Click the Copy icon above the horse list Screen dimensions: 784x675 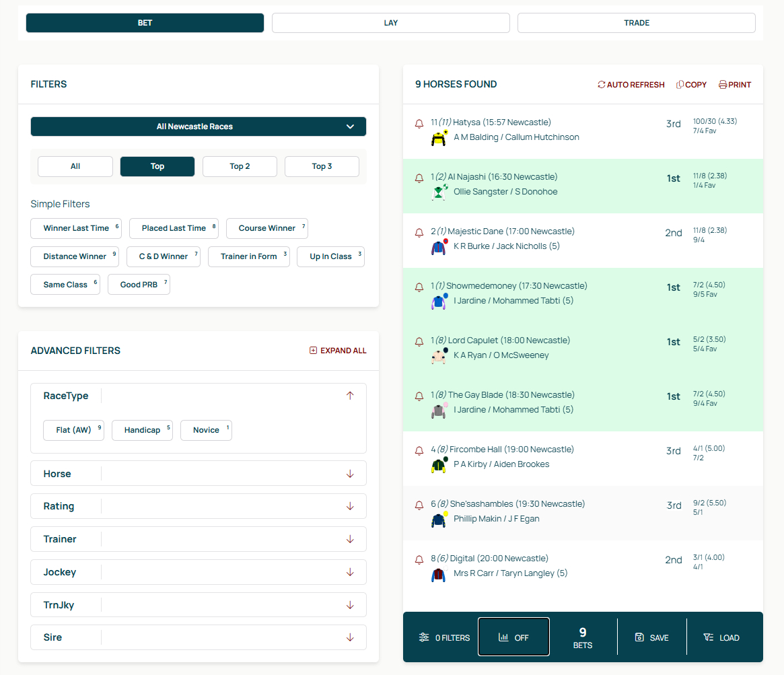pyautogui.click(x=680, y=84)
